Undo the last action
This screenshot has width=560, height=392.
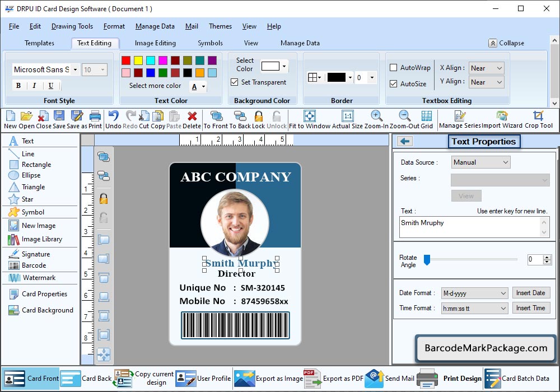click(113, 120)
